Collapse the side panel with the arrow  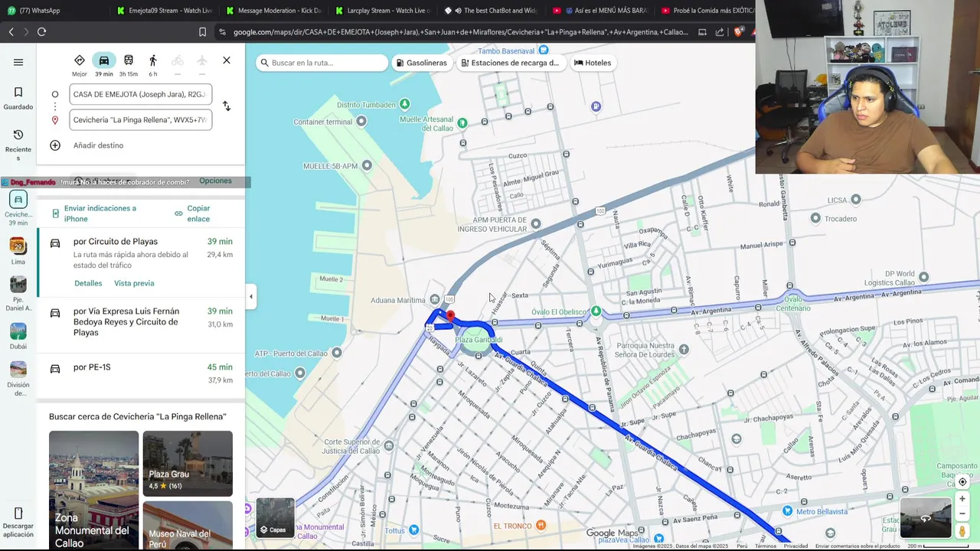tap(250, 297)
